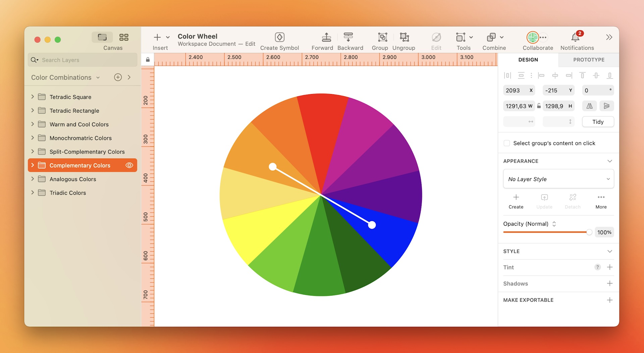This screenshot has height=353, width=644.
Task: Send the layer Backward via the toolbar icon
Action: (348, 37)
